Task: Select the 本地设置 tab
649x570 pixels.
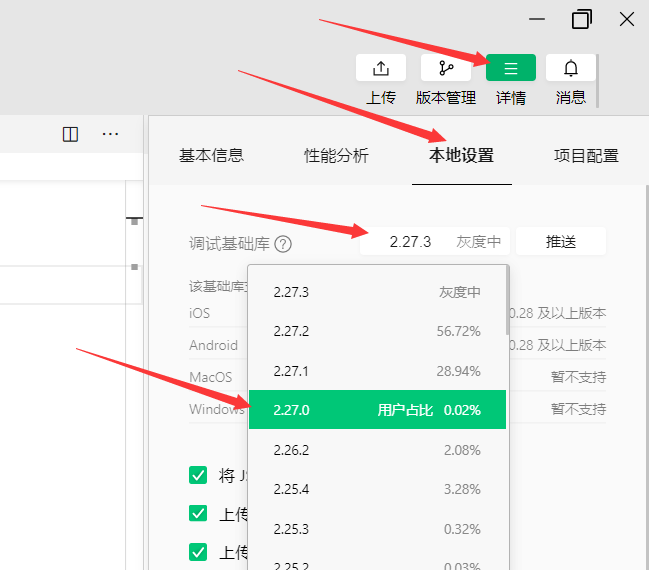Action: [462, 155]
